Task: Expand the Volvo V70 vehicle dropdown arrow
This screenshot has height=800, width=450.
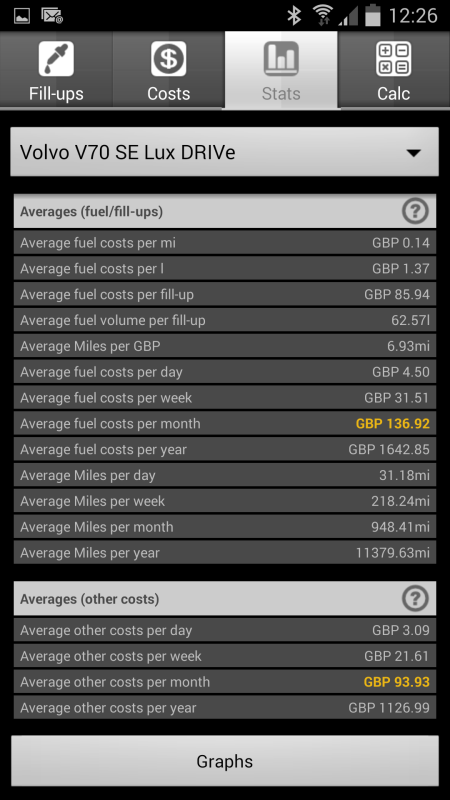Action: [x=414, y=153]
